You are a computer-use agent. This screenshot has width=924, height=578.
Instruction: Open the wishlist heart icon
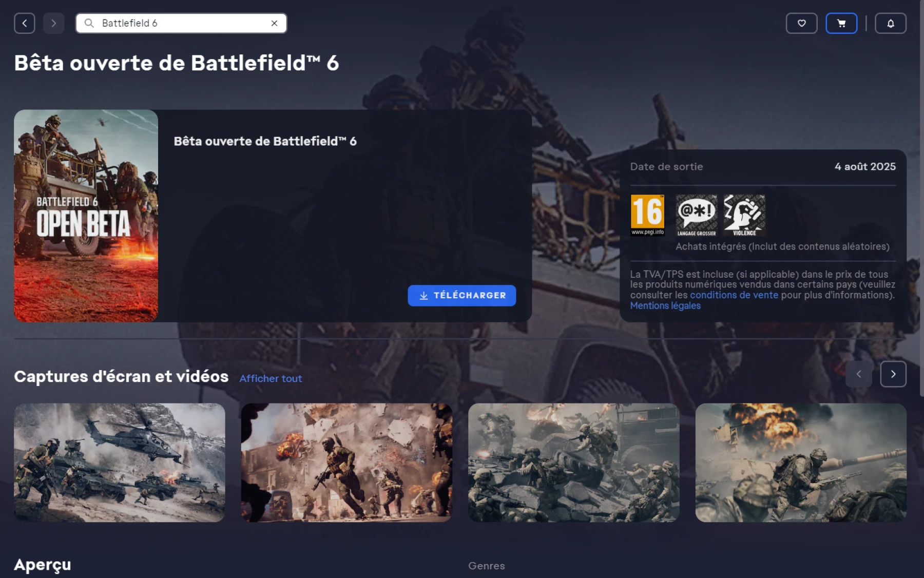click(x=801, y=23)
